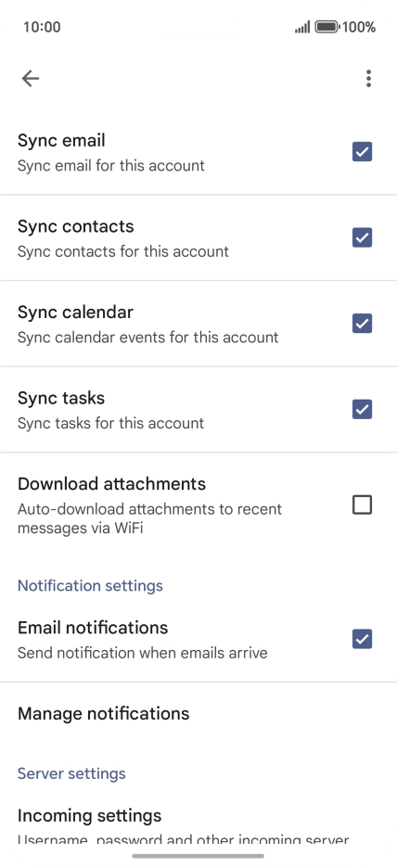
Task: Uncheck the Email notifications checkbox
Action: click(x=362, y=639)
